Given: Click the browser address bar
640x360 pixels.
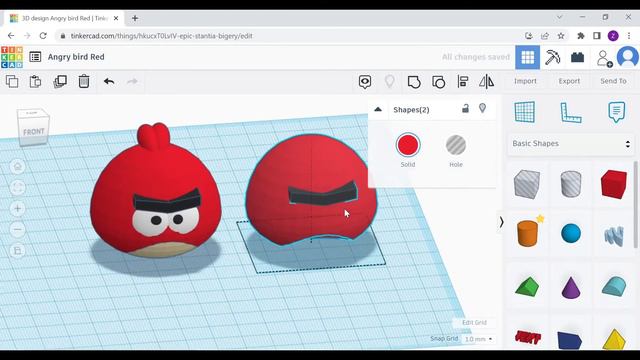Looking at the screenshot, I should [x=286, y=36].
